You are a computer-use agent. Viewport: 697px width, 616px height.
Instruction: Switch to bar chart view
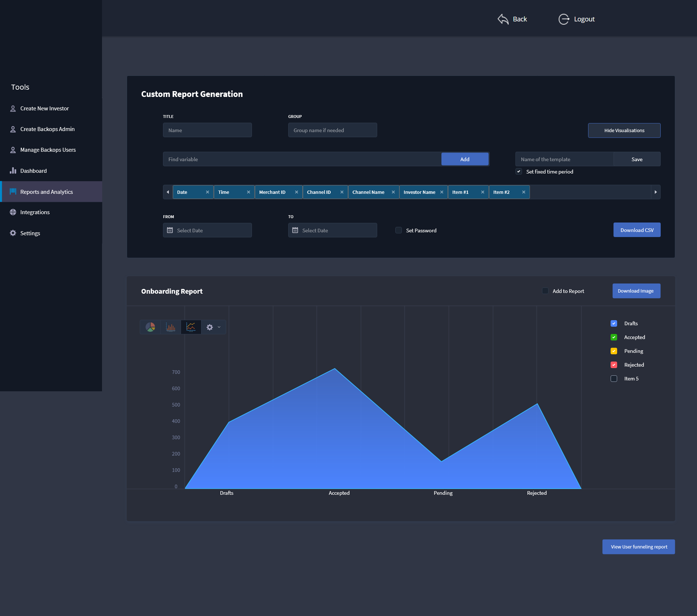pyautogui.click(x=171, y=327)
